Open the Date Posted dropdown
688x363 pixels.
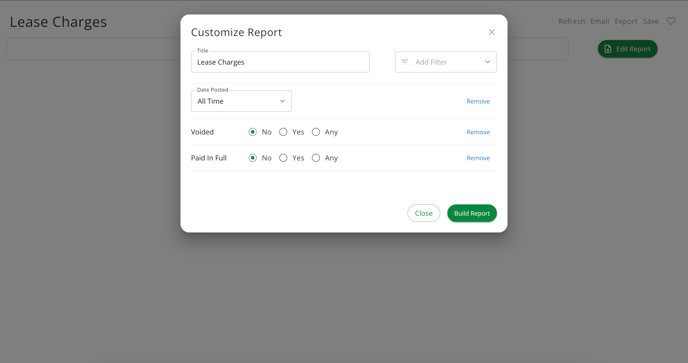tap(241, 101)
